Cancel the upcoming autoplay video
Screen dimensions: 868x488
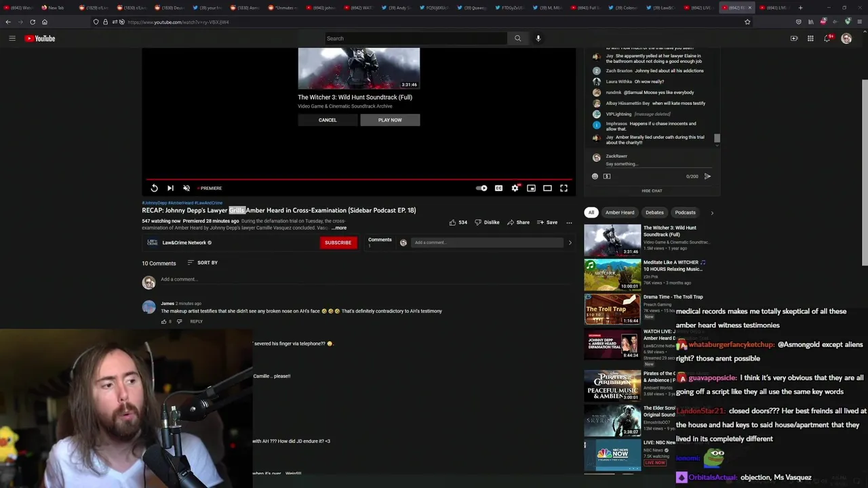pyautogui.click(x=328, y=120)
